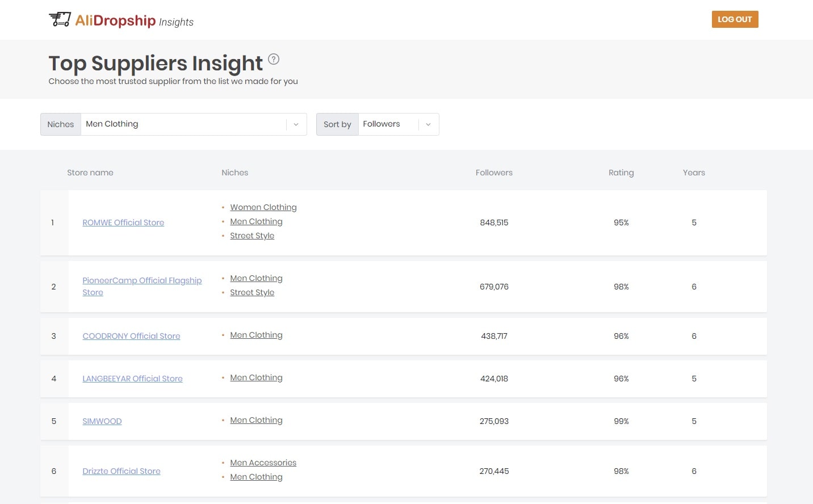Click the AliDropship shopping cart logo icon

[60, 19]
